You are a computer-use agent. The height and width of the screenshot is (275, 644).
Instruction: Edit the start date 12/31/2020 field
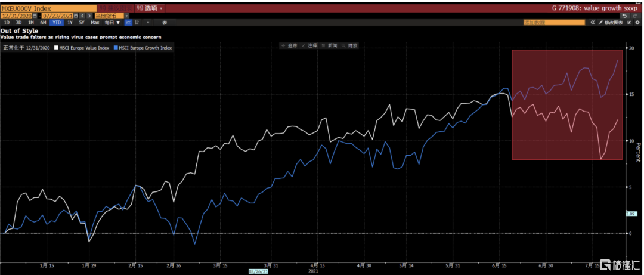pos(17,16)
